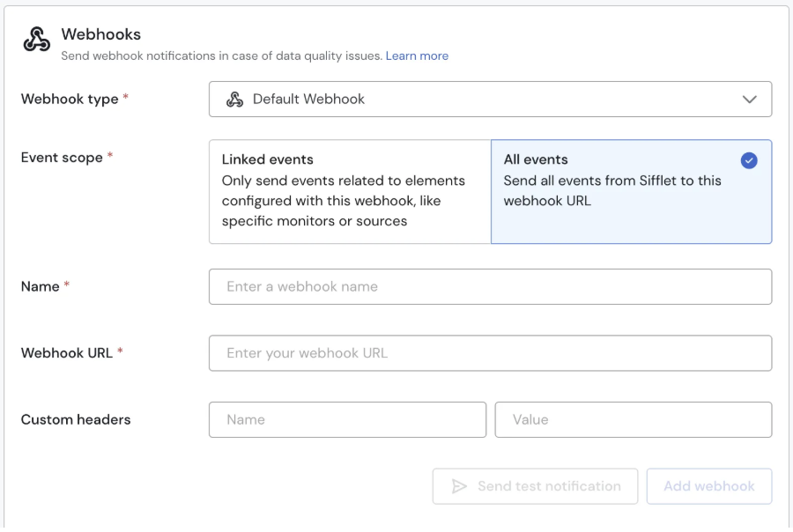Click the Webhooks logo icon in header
The width and height of the screenshot is (793, 532).
pyautogui.click(x=36, y=40)
